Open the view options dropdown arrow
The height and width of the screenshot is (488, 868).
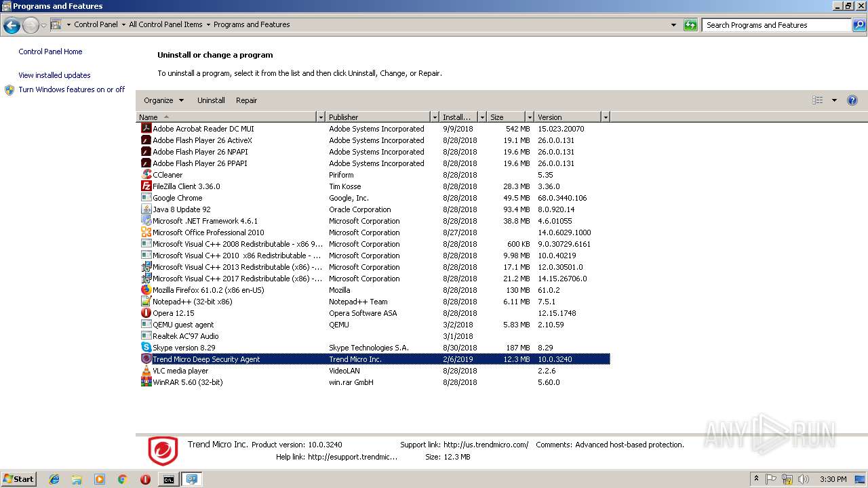pyautogui.click(x=834, y=100)
